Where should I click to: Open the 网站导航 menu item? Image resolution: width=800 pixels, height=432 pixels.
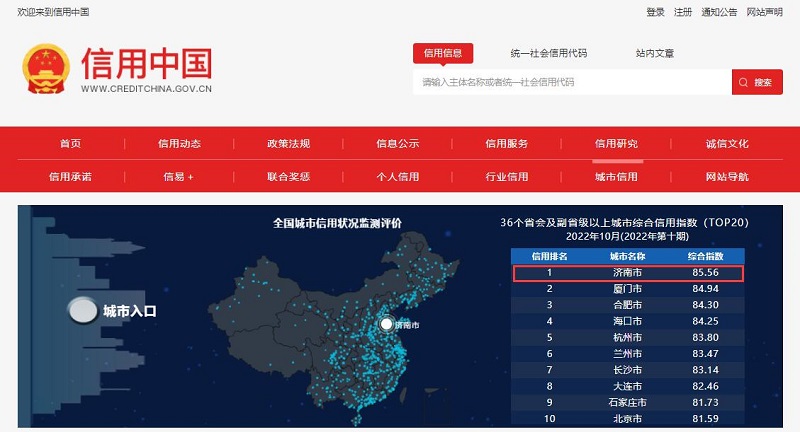click(727, 176)
